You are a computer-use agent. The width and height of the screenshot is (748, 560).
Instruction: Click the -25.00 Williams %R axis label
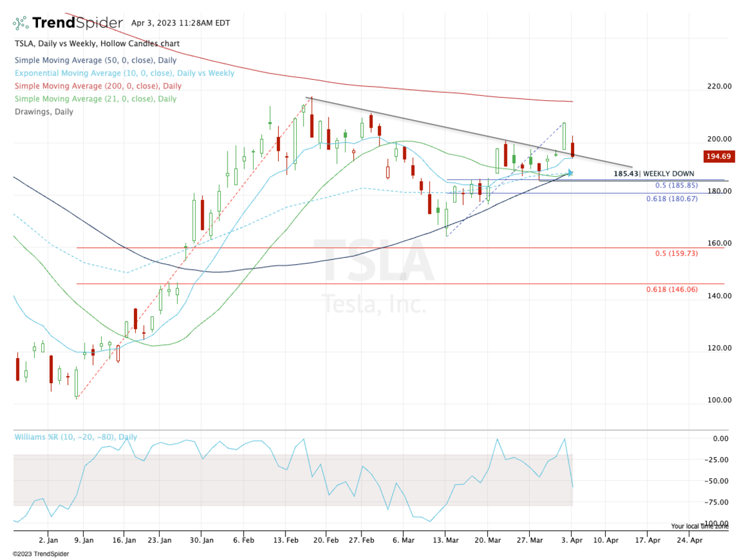click(717, 460)
